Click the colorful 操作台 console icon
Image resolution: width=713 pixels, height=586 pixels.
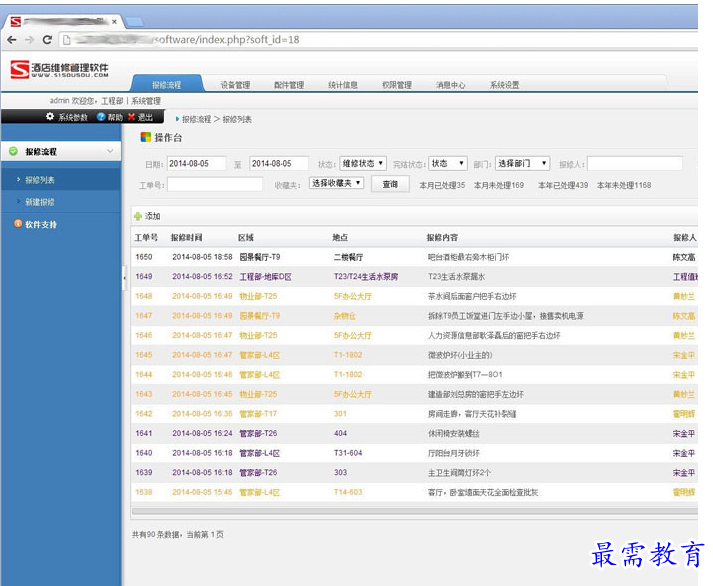tap(146, 137)
